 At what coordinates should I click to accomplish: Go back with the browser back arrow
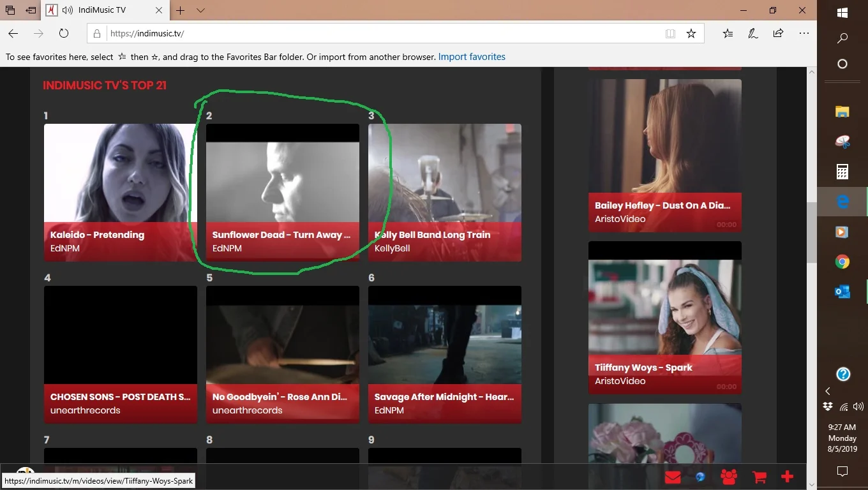pos(13,33)
